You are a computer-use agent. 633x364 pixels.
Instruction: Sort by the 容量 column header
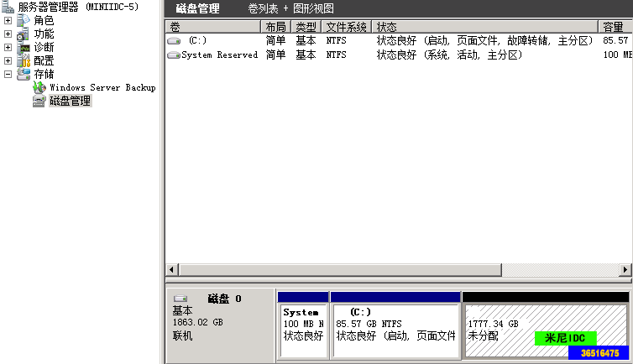615,27
